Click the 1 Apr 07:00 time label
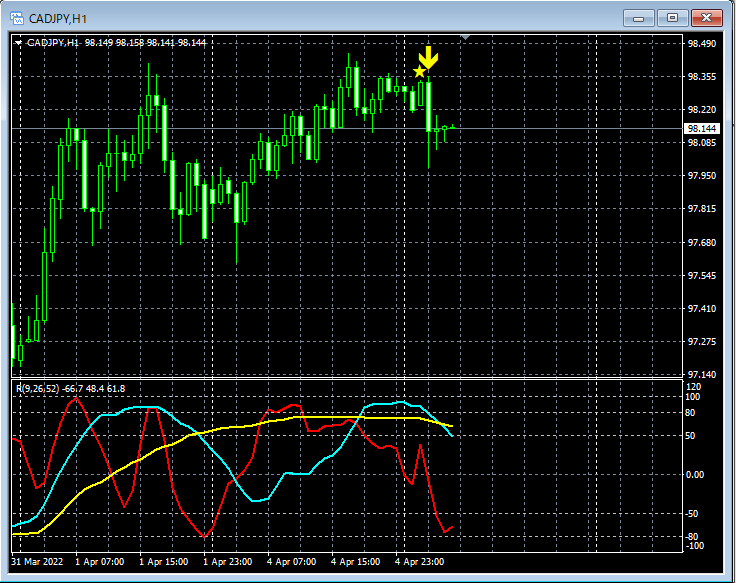Screen dimensions: 737x583 click(x=100, y=561)
